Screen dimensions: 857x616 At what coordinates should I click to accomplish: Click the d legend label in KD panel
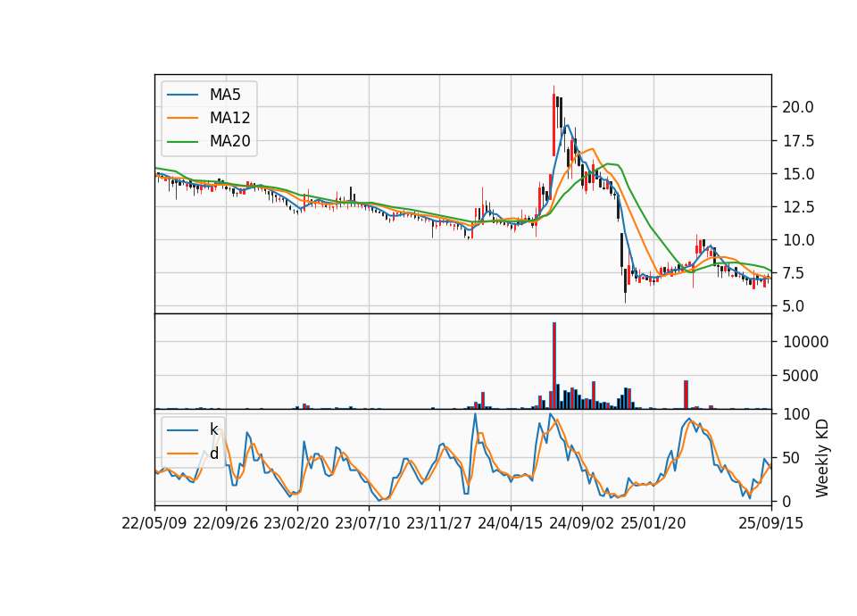pyautogui.click(x=213, y=454)
